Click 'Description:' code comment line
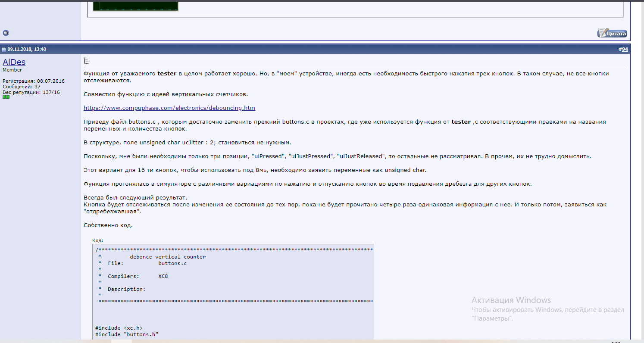Image resolution: width=644 pixels, height=343 pixels. pos(127,289)
